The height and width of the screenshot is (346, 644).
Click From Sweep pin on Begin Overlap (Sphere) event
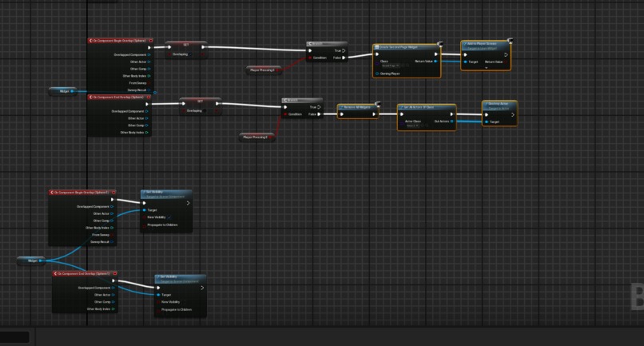tap(149, 83)
